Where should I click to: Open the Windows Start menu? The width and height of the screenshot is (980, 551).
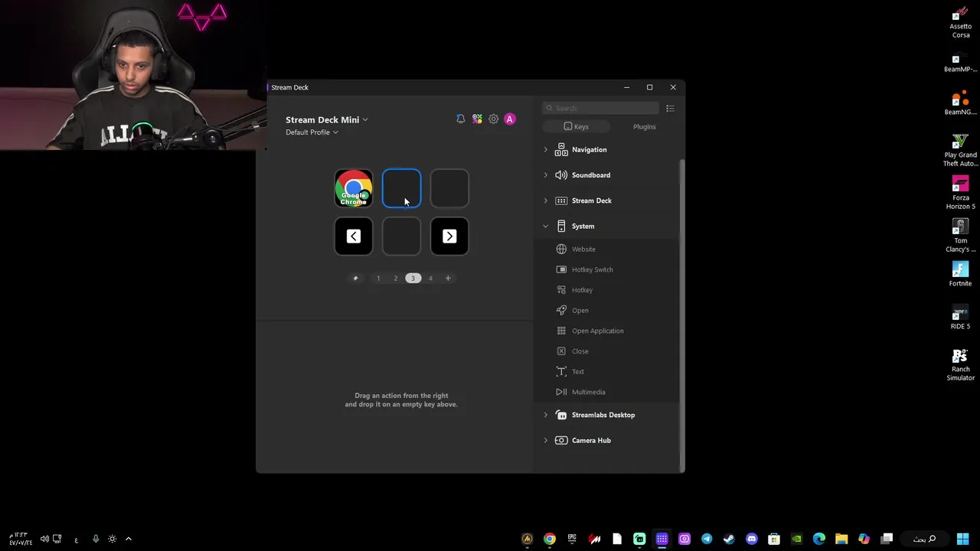[x=962, y=539]
